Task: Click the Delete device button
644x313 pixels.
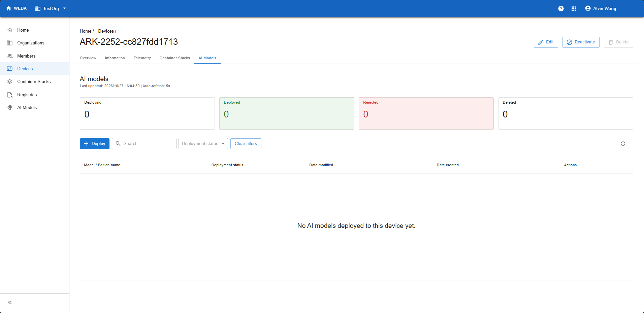Action: pos(618,42)
